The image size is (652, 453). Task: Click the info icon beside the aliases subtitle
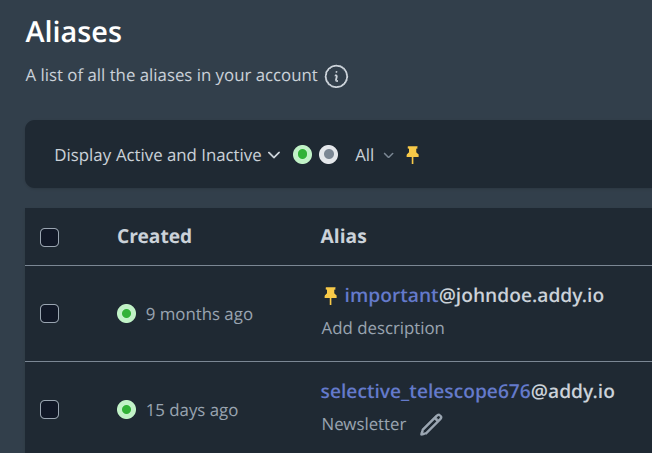coord(336,77)
